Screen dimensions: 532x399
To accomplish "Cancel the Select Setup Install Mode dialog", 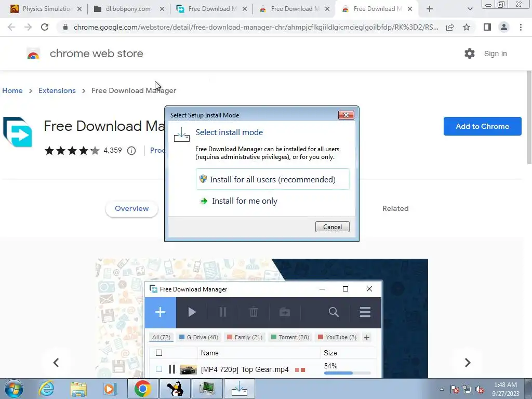I will [332, 227].
